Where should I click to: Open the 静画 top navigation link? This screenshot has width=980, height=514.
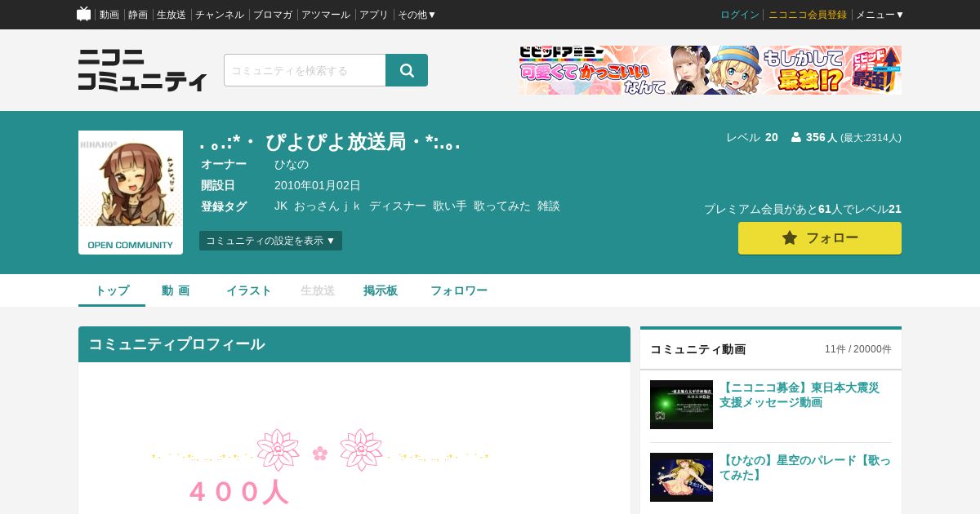(x=138, y=15)
